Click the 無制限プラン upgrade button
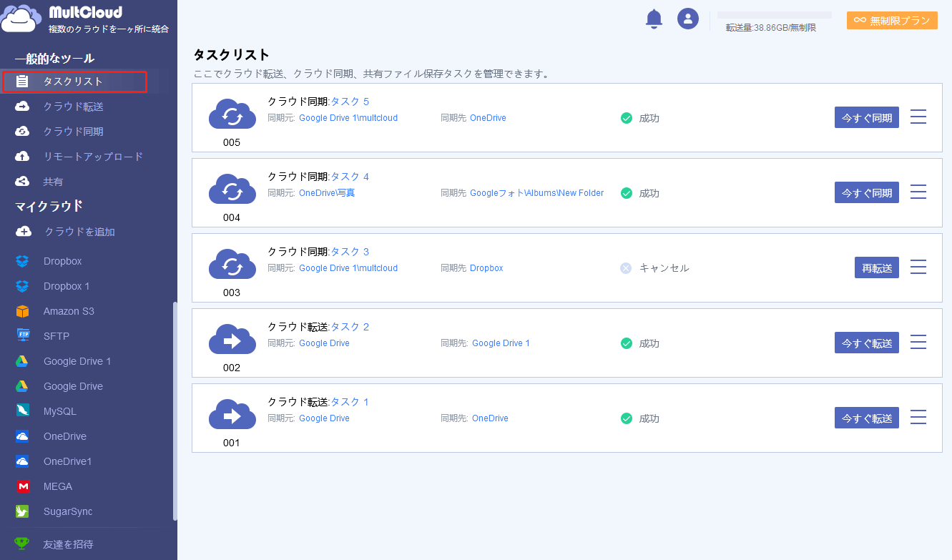The image size is (952, 560). 892,21
